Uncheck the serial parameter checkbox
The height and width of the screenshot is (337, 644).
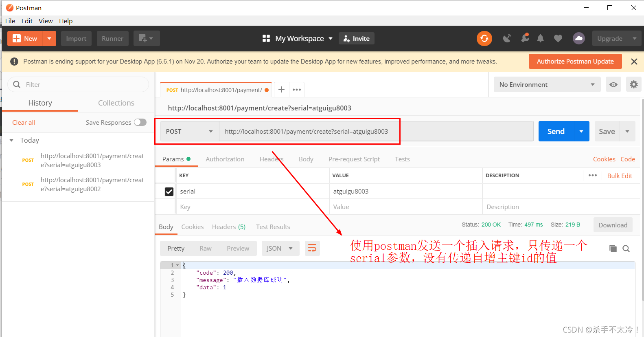169,191
